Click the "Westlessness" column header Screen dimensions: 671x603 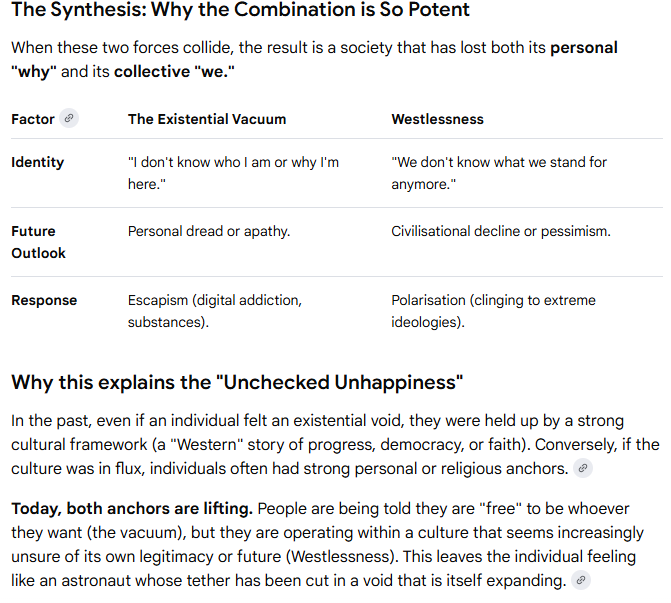point(437,119)
